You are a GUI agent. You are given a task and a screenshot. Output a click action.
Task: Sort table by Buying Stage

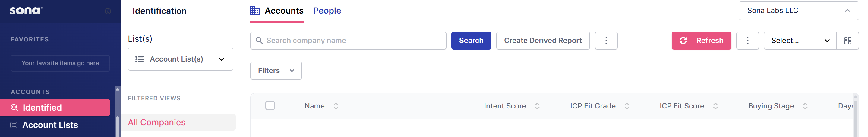click(805, 106)
